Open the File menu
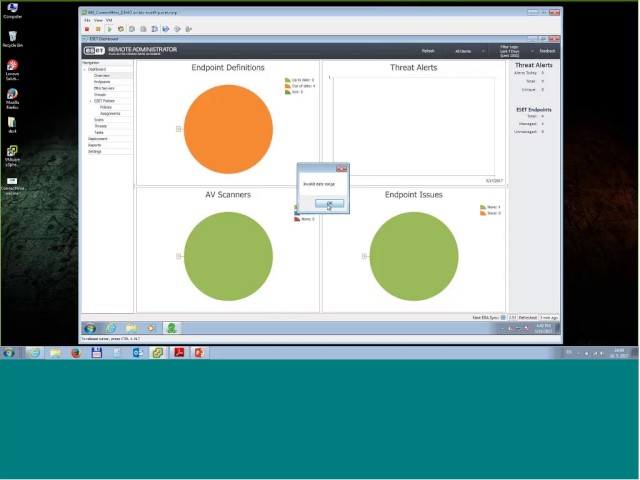 coord(87,20)
